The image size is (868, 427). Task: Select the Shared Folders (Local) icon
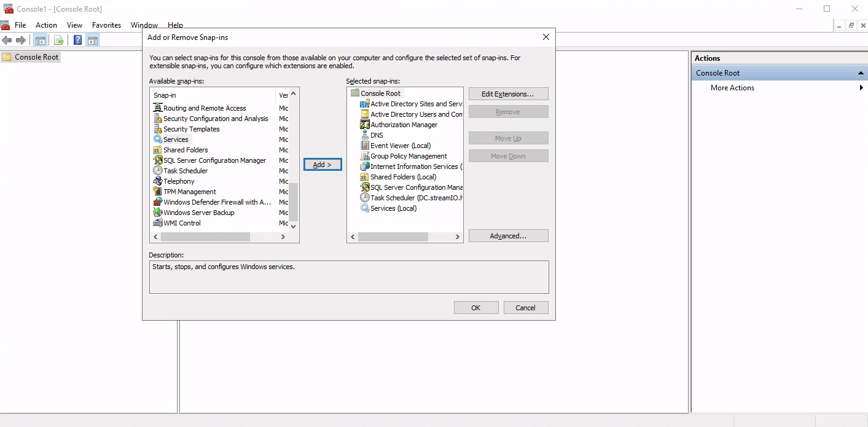click(x=365, y=177)
